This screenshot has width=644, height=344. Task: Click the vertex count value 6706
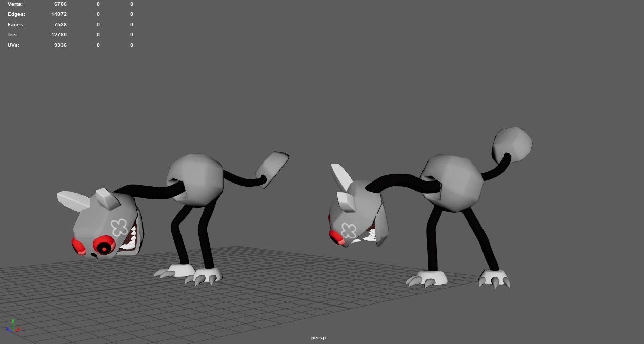61,4
